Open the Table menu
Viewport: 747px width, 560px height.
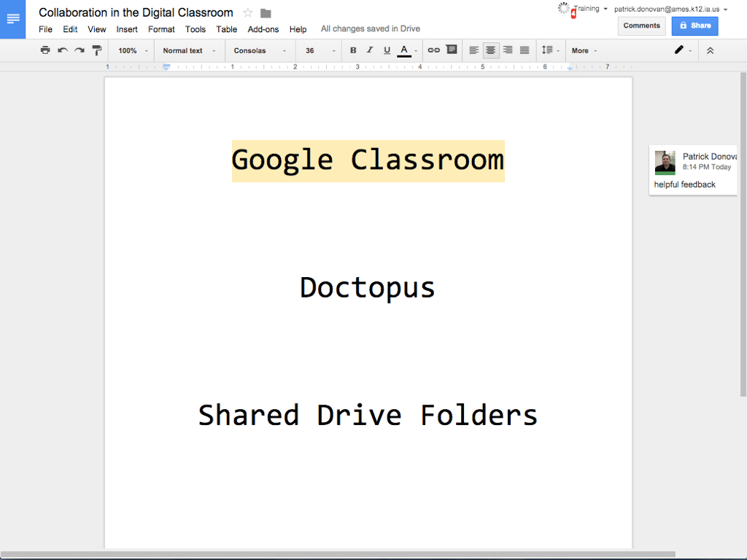click(x=226, y=29)
